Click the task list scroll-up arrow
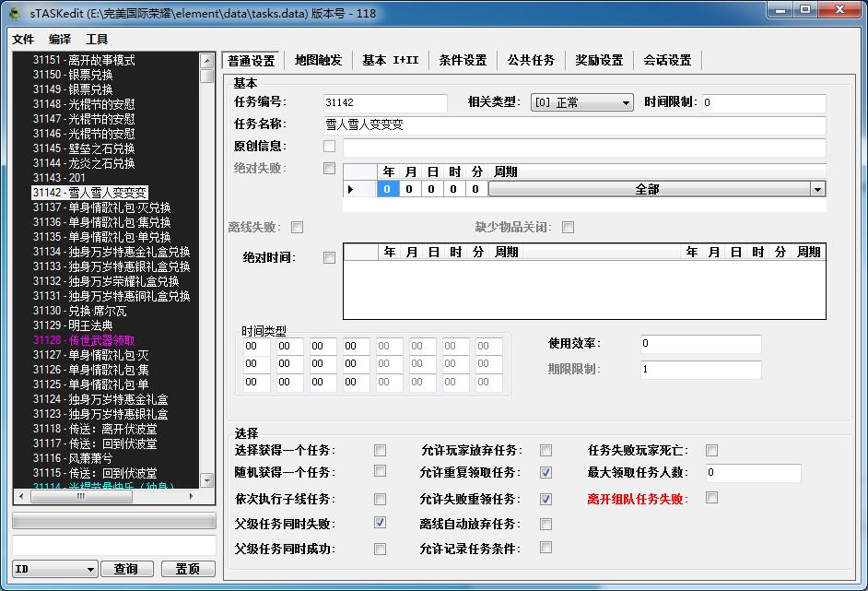The width and height of the screenshot is (868, 591). [207, 60]
